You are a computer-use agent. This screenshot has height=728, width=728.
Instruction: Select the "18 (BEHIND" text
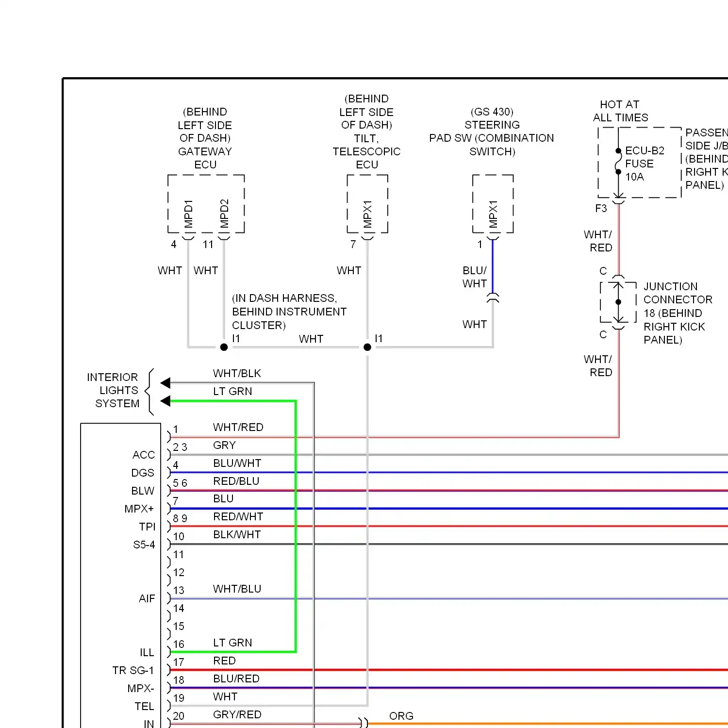[x=673, y=313]
